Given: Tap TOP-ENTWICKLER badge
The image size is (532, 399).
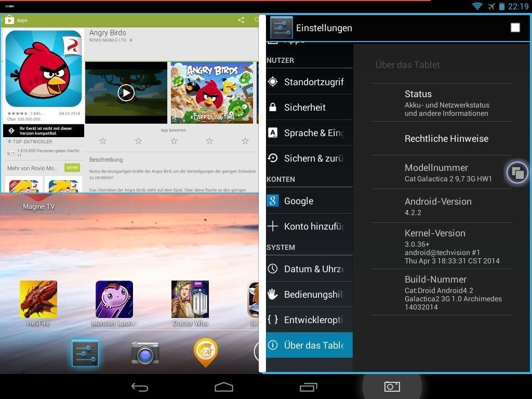Looking at the screenshot, I should (x=30, y=141).
